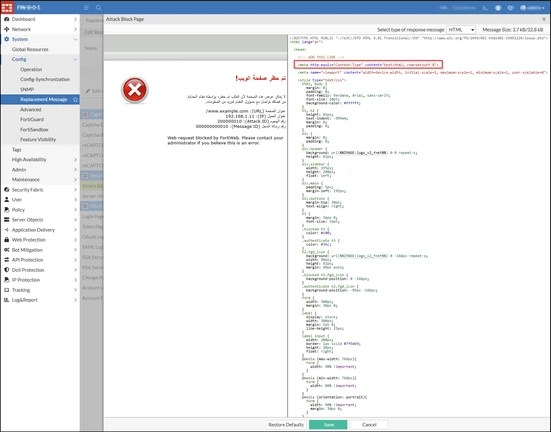Click the Arabic red heading in the preview
Screen dimensions: 551x432
[x=261, y=78]
